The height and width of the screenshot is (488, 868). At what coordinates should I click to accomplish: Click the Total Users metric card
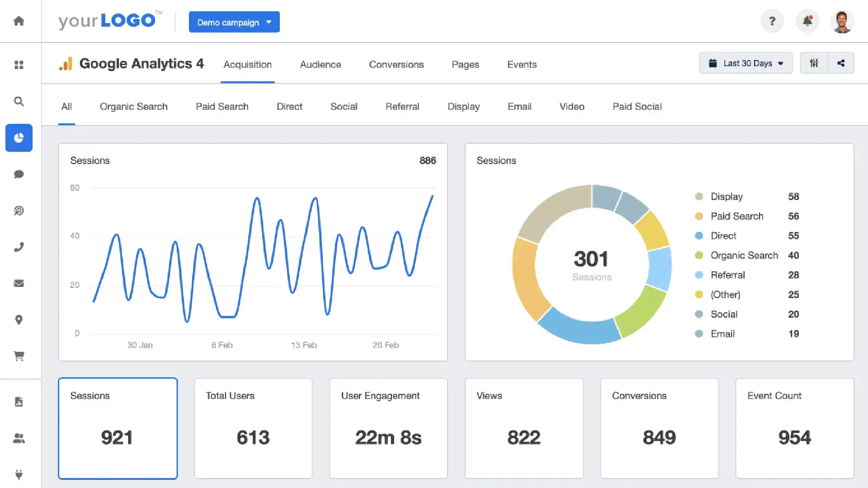[x=253, y=428]
